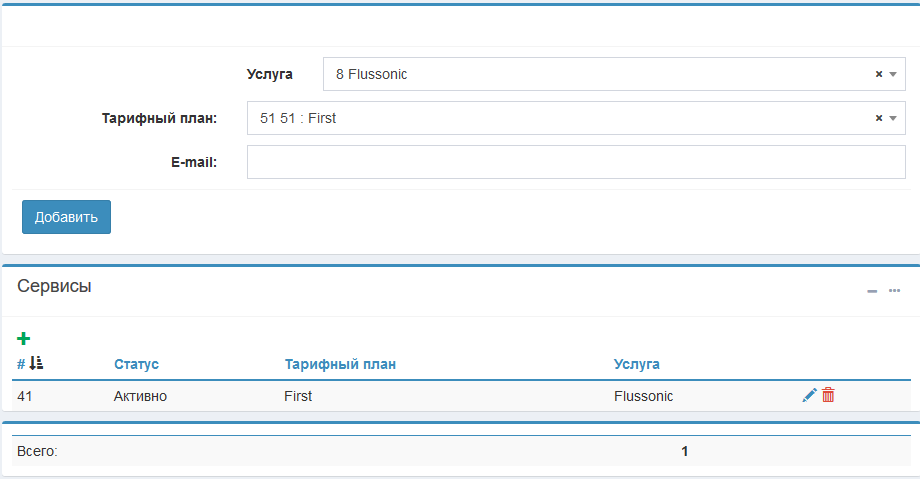Click the green plus add-service icon

(x=24, y=339)
